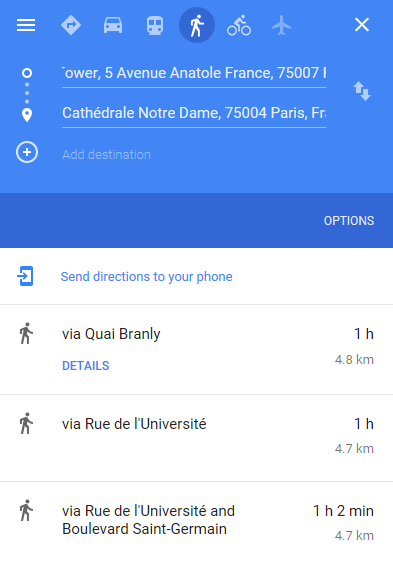Choose the route via Rue de l'Université

pos(196,438)
